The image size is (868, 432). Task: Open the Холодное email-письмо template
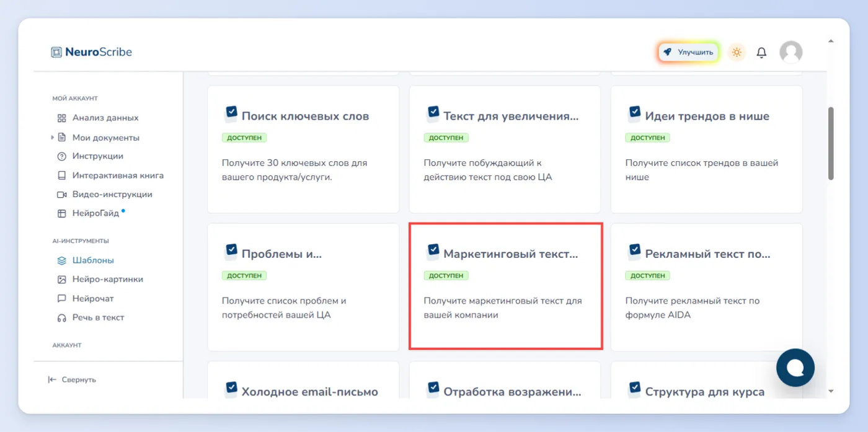pyautogui.click(x=303, y=380)
